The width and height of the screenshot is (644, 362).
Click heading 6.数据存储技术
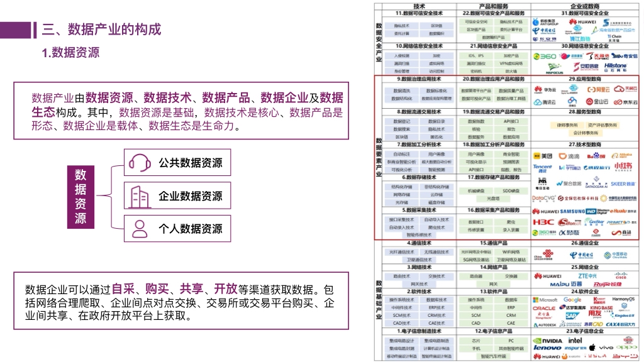(419, 177)
